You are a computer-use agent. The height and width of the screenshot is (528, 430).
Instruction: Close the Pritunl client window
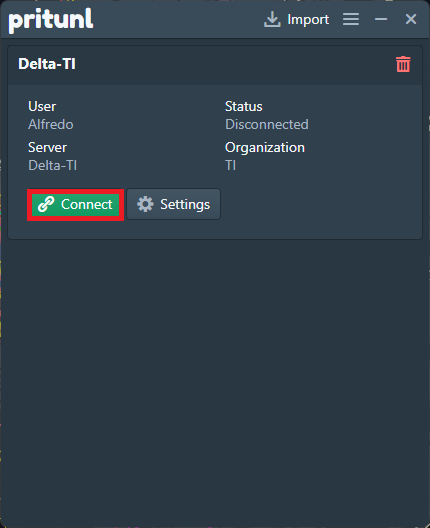[x=411, y=19]
